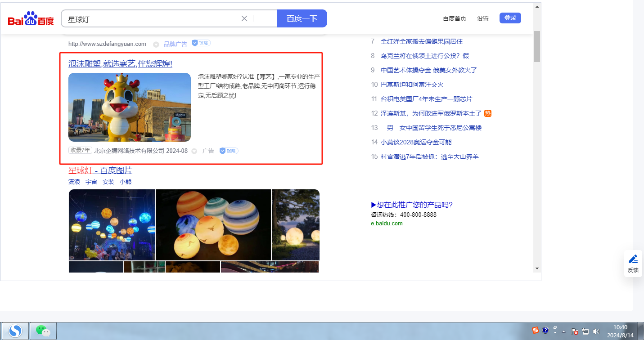Click the ad description 泡沫雕塑哪家好 text
This screenshot has height=340, width=644.
pos(259,86)
